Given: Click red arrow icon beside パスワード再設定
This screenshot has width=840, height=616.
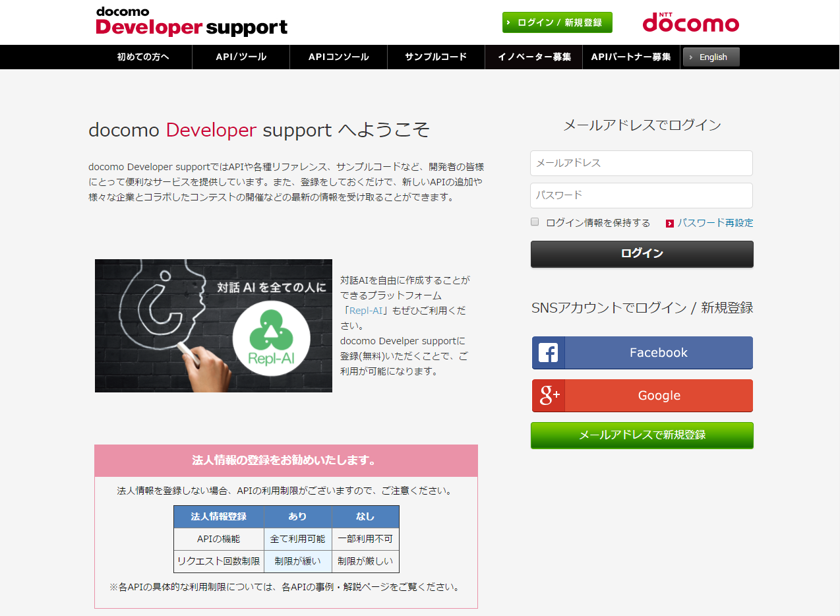Looking at the screenshot, I should coord(670,224).
